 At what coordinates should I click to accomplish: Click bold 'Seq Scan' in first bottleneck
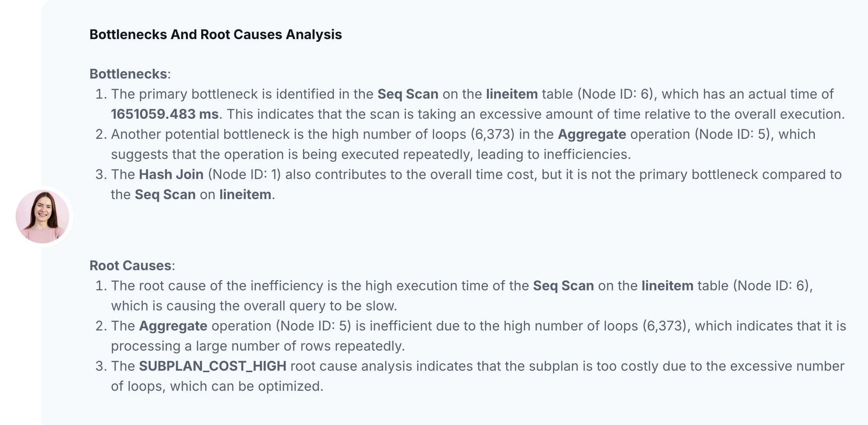[408, 94]
